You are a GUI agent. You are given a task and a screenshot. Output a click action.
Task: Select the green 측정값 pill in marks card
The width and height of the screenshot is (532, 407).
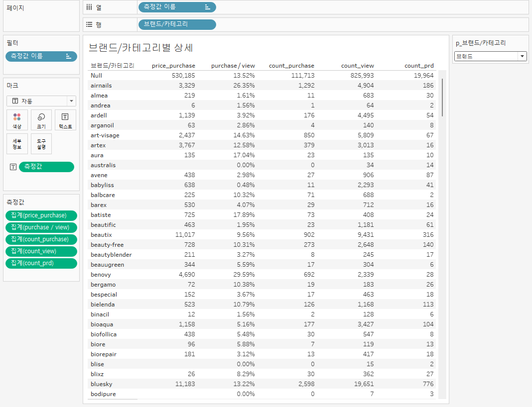[x=46, y=167]
